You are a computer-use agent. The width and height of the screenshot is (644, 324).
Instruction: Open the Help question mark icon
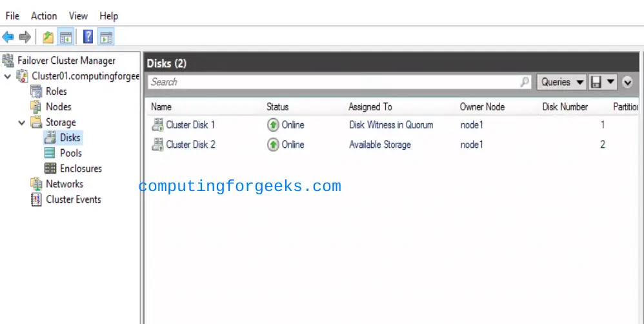(88, 37)
